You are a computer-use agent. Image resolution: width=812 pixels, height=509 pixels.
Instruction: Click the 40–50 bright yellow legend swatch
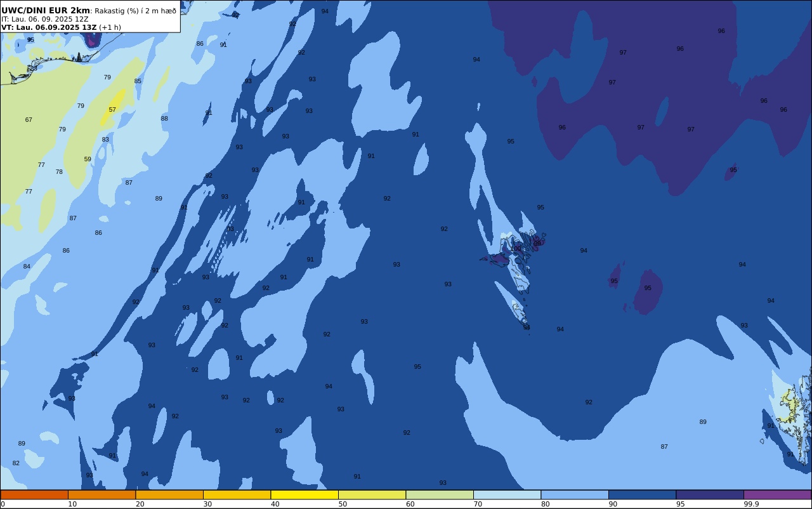pyautogui.click(x=304, y=494)
